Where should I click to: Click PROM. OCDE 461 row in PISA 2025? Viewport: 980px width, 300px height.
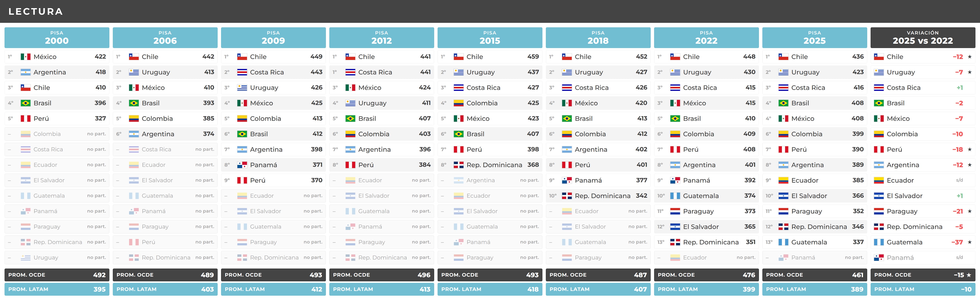[815, 275]
